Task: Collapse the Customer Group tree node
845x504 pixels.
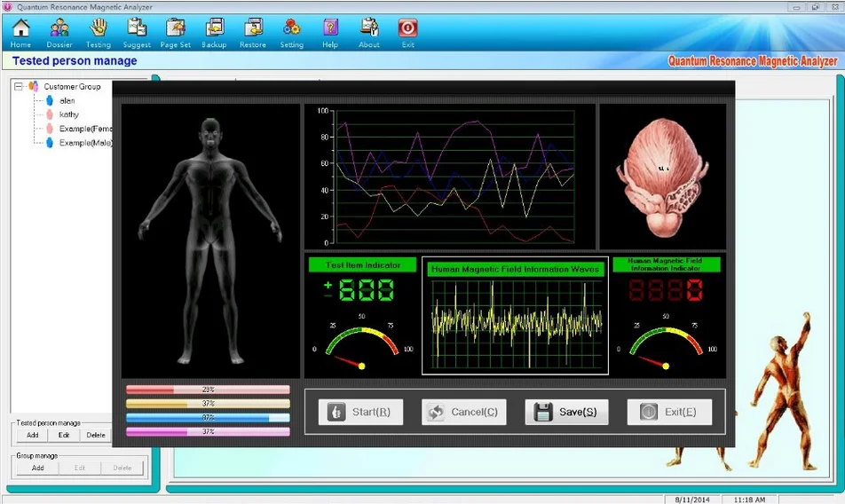Action: 19,86
